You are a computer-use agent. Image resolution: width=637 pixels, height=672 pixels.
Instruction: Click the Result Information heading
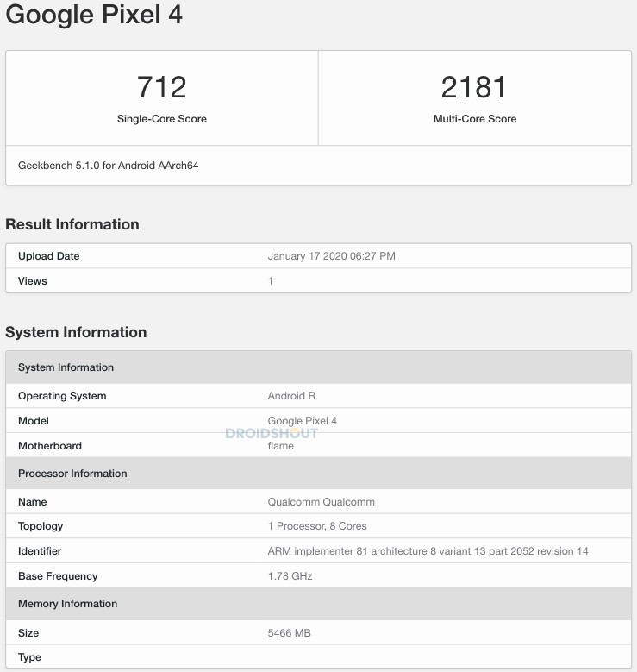coord(72,224)
